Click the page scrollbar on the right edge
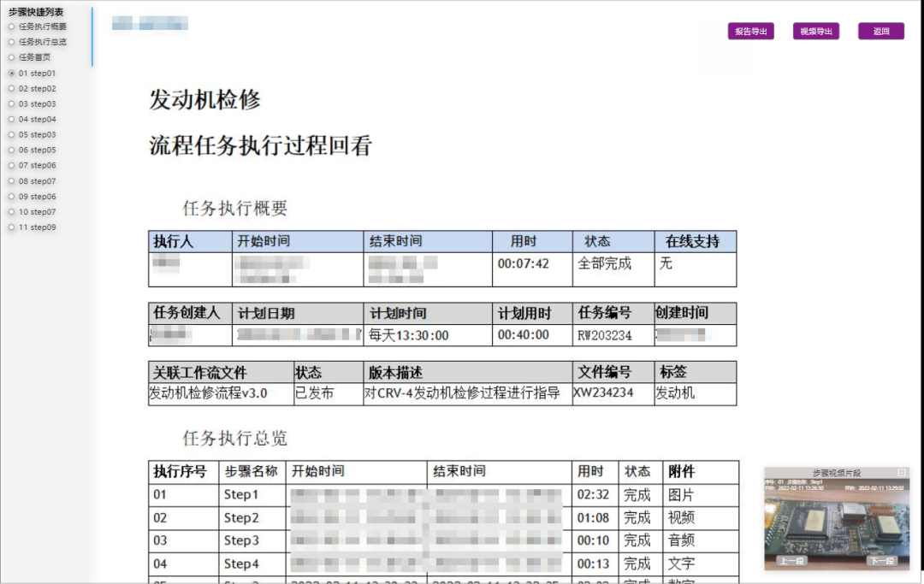 pos(919,291)
